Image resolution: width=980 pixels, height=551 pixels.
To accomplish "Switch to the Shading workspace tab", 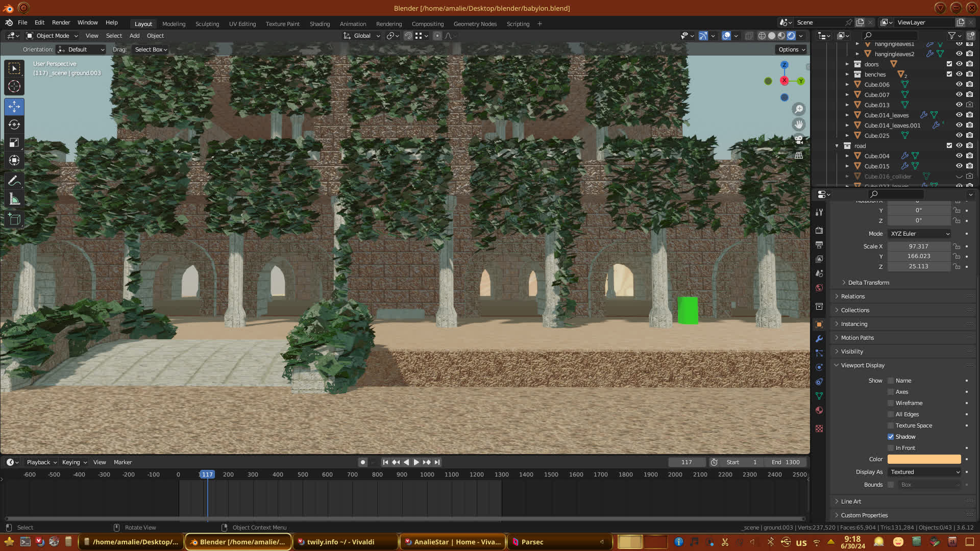I will 320,24.
